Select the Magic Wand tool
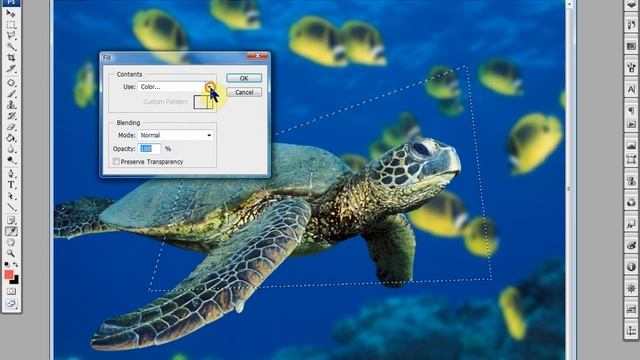640x360 pixels. pyautogui.click(x=11, y=47)
